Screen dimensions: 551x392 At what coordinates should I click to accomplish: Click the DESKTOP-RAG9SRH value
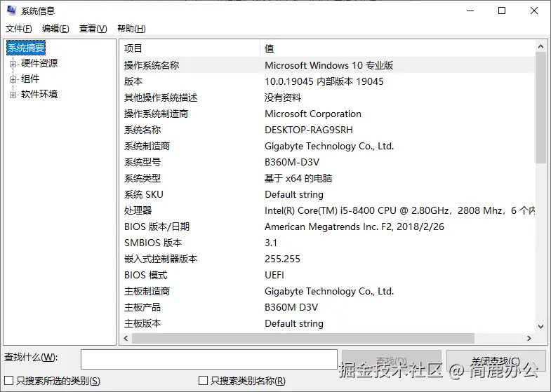(x=309, y=130)
